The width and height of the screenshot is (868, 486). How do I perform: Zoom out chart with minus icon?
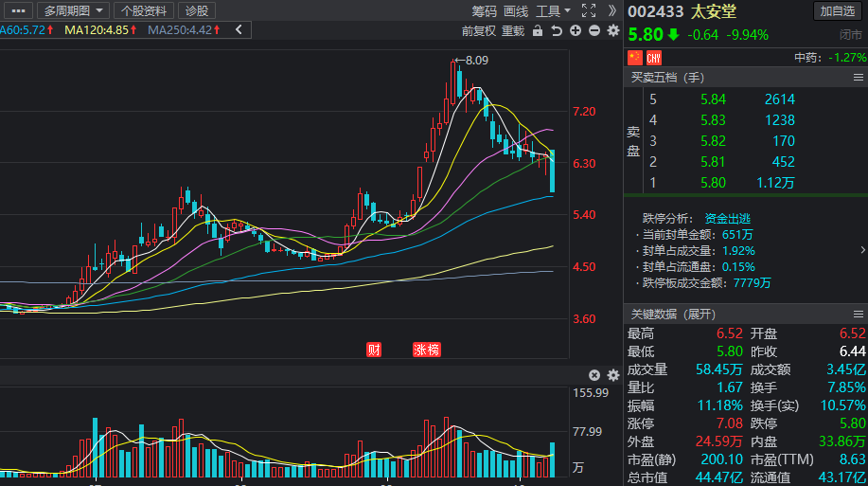[594, 30]
